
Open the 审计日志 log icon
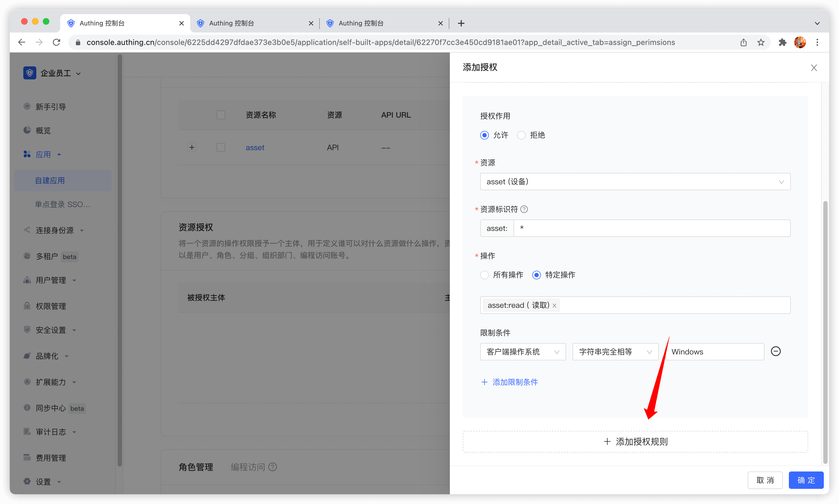click(27, 431)
